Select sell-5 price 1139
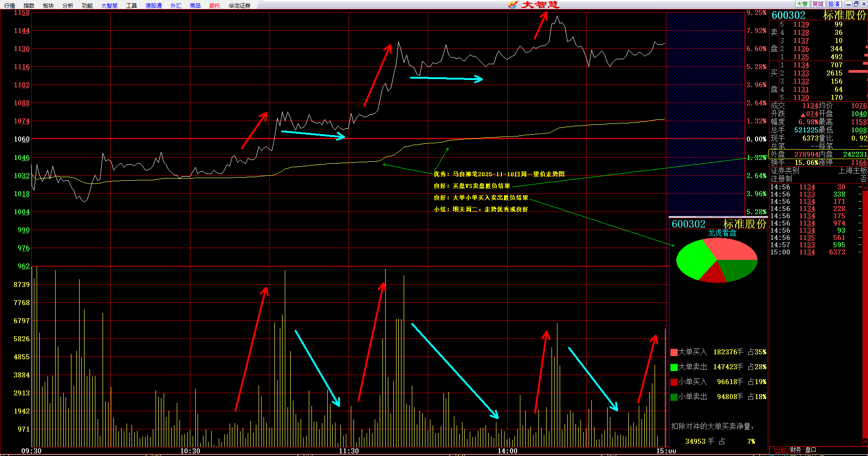 coord(801,24)
